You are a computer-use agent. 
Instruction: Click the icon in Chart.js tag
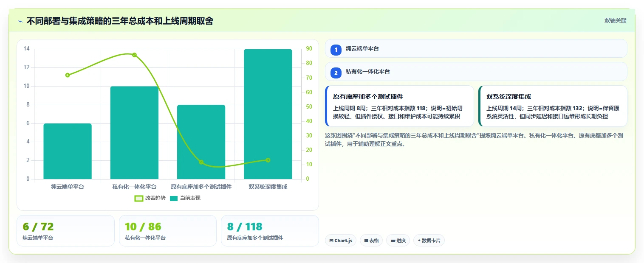point(331,241)
